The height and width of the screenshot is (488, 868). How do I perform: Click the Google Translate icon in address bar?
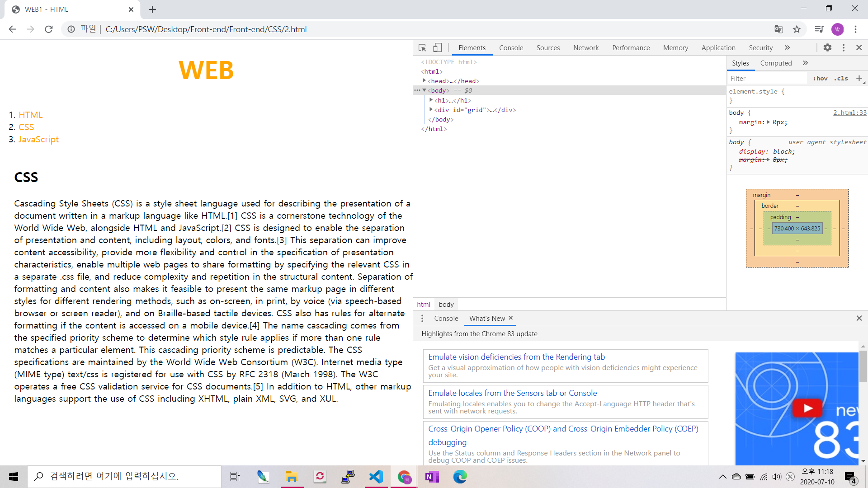point(778,29)
